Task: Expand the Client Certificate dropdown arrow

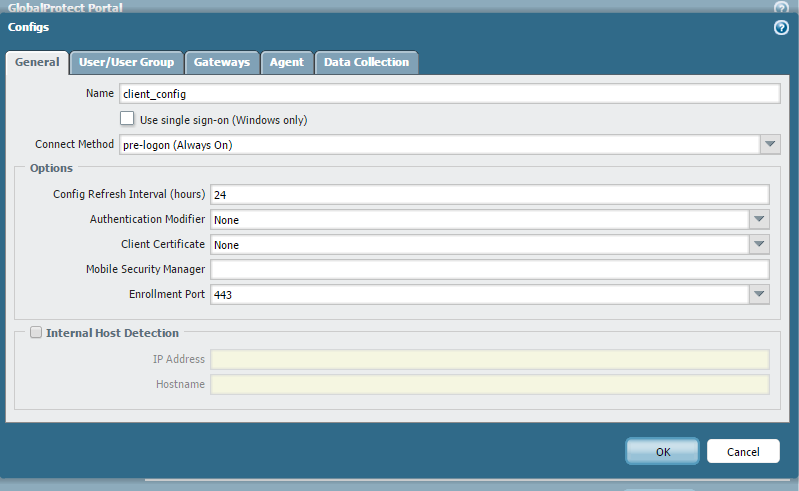Action: tap(759, 244)
